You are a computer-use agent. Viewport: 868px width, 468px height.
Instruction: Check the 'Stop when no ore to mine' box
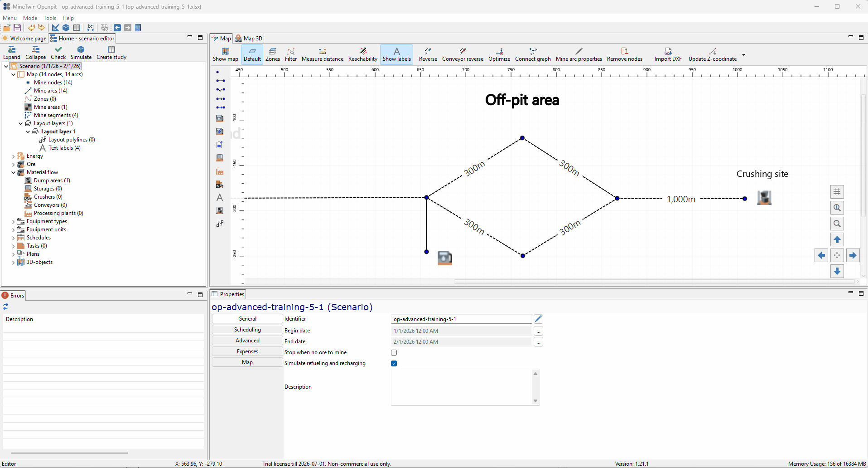[x=394, y=352]
